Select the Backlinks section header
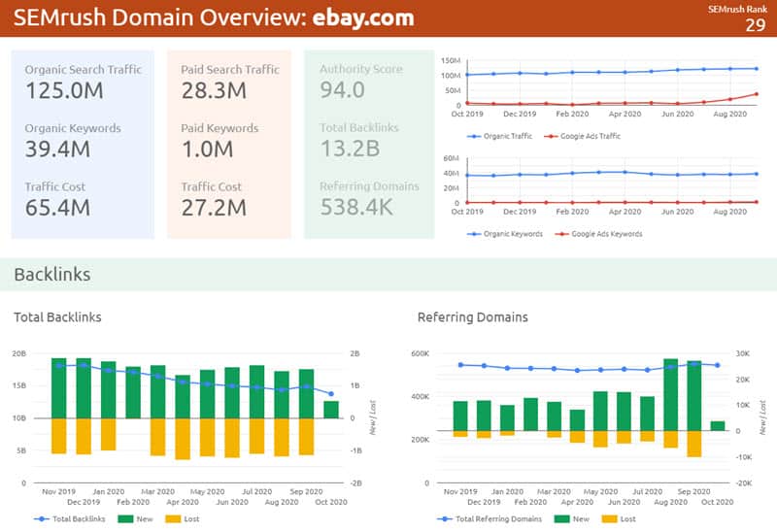777x532 pixels. [52, 275]
